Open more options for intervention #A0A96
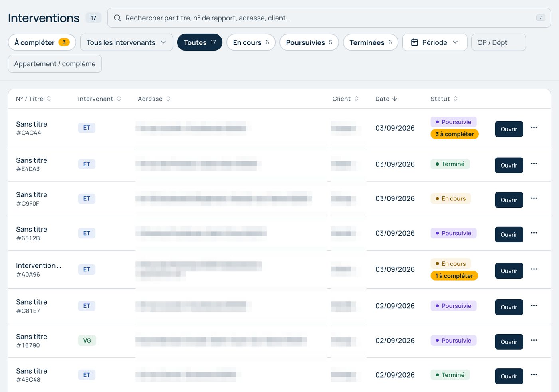This screenshot has height=392, width=559. click(534, 269)
